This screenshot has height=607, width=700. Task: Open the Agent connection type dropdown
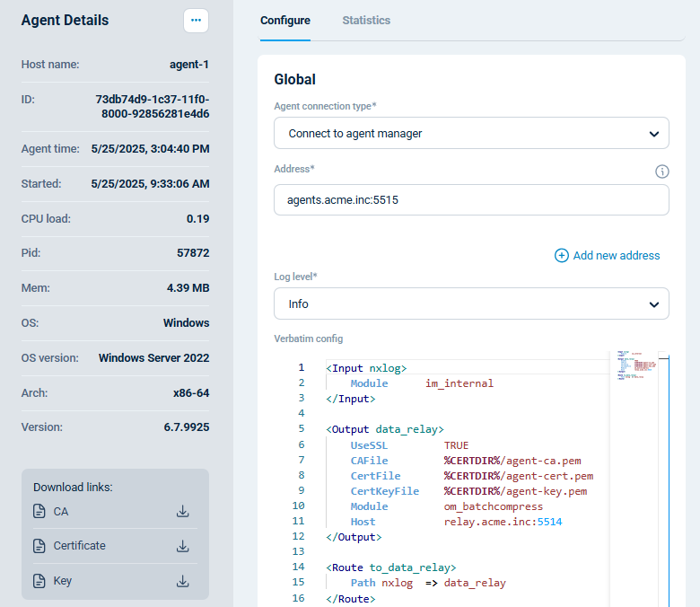point(471,133)
